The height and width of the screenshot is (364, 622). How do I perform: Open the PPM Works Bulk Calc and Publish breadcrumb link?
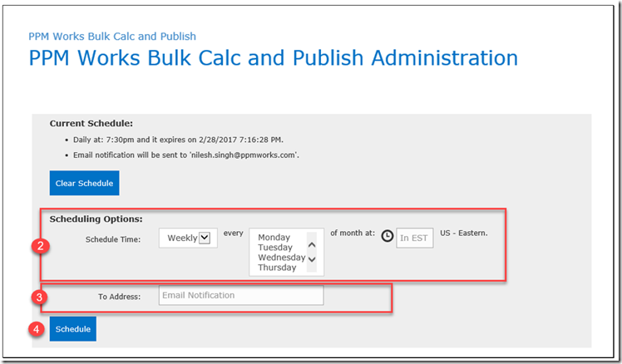click(x=112, y=37)
